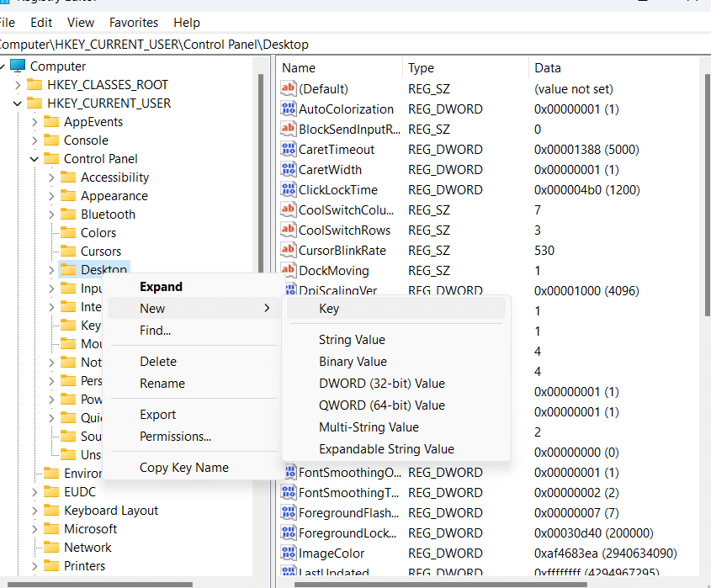
Task: Choose Export in the context menu
Action: point(194,415)
